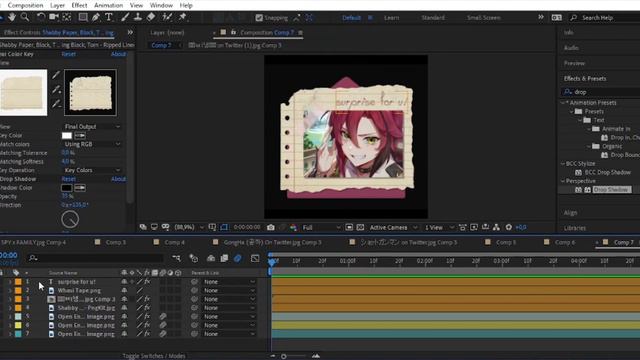Toggle the Snapping checkbox
640x360 pixels.
(x=259, y=18)
